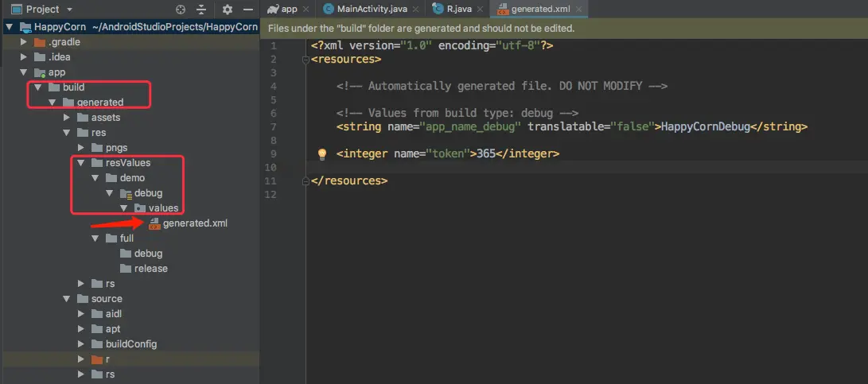This screenshot has height=384, width=868.
Task: Click the scroll-from-source target icon
Action: coord(180,10)
